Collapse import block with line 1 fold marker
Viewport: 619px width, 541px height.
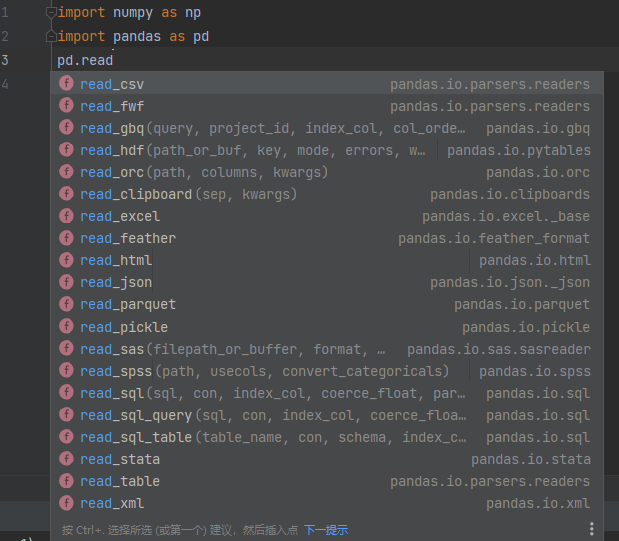(x=51, y=13)
